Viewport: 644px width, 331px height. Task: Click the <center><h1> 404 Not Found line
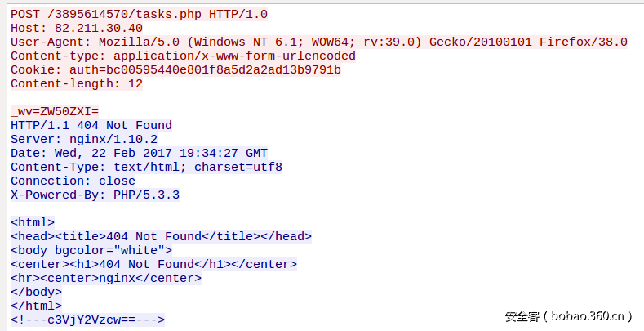[153, 264]
